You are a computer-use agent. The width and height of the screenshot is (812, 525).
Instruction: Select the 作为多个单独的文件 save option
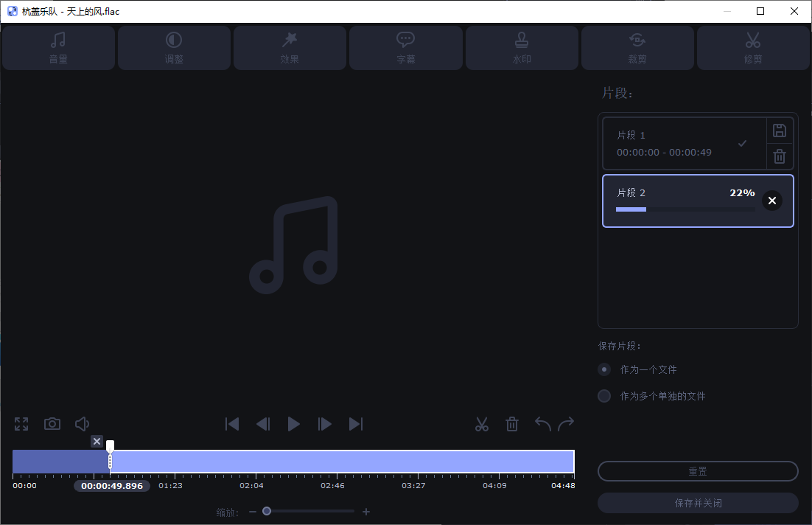tap(604, 396)
